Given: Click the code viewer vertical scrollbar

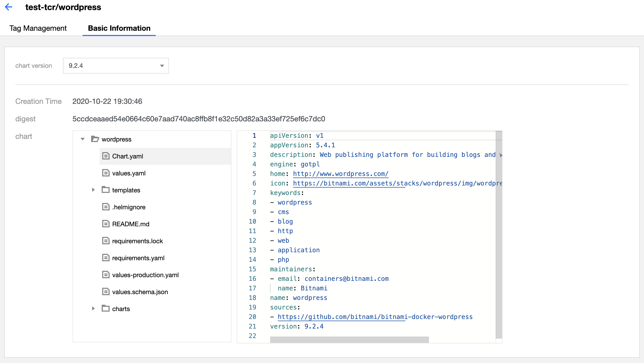Looking at the screenshot, I should pos(499,235).
